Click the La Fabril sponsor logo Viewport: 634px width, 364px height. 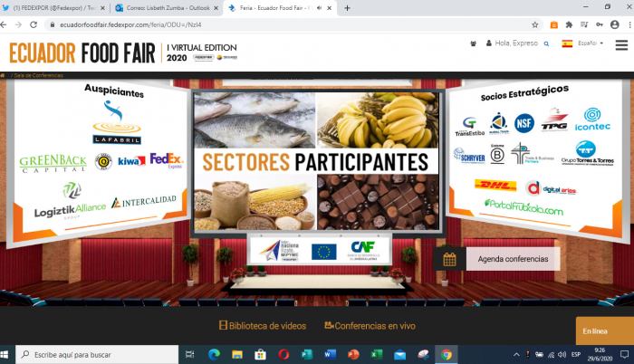[117, 122]
